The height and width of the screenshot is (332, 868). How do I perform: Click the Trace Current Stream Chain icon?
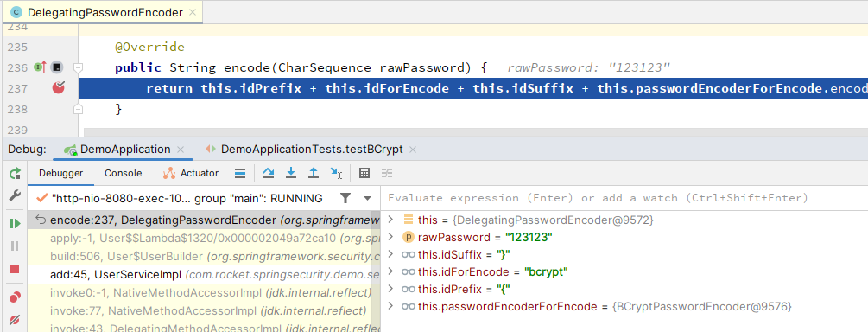click(387, 174)
